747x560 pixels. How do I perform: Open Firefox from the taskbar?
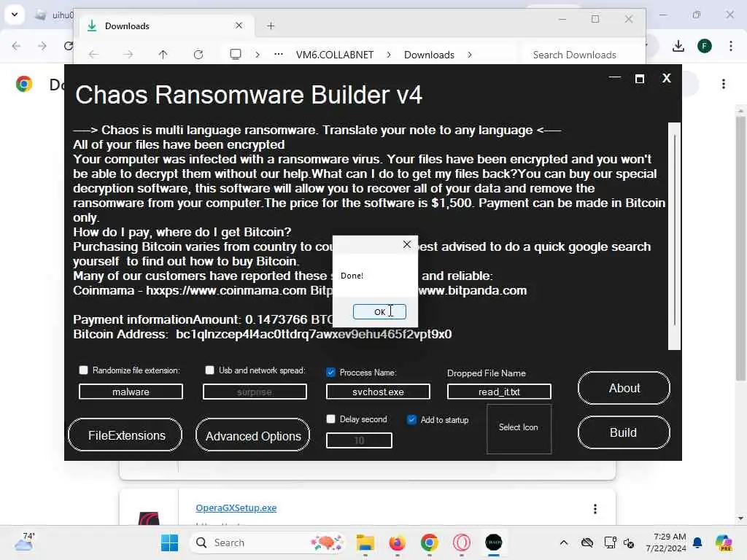(x=397, y=542)
